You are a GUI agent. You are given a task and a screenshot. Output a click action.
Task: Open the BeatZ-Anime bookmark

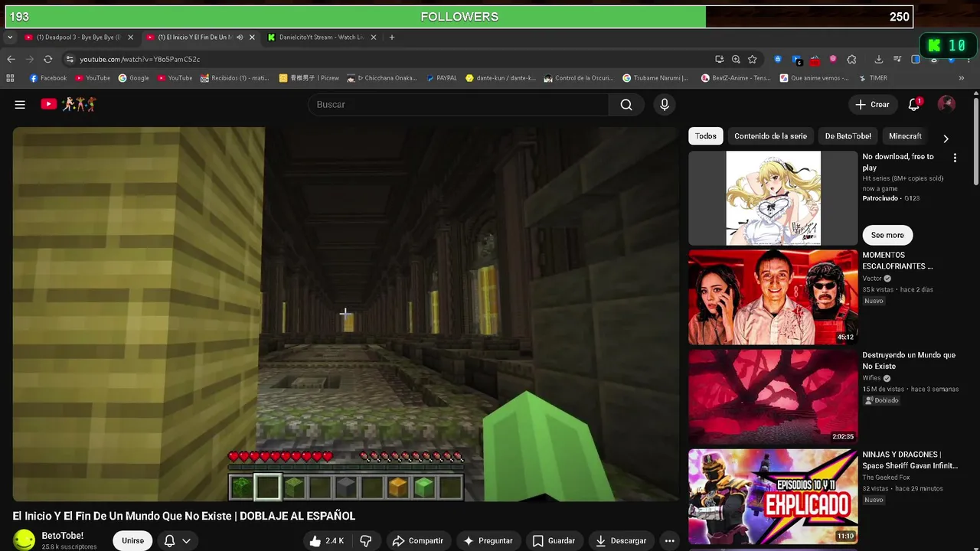pos(735,78)
